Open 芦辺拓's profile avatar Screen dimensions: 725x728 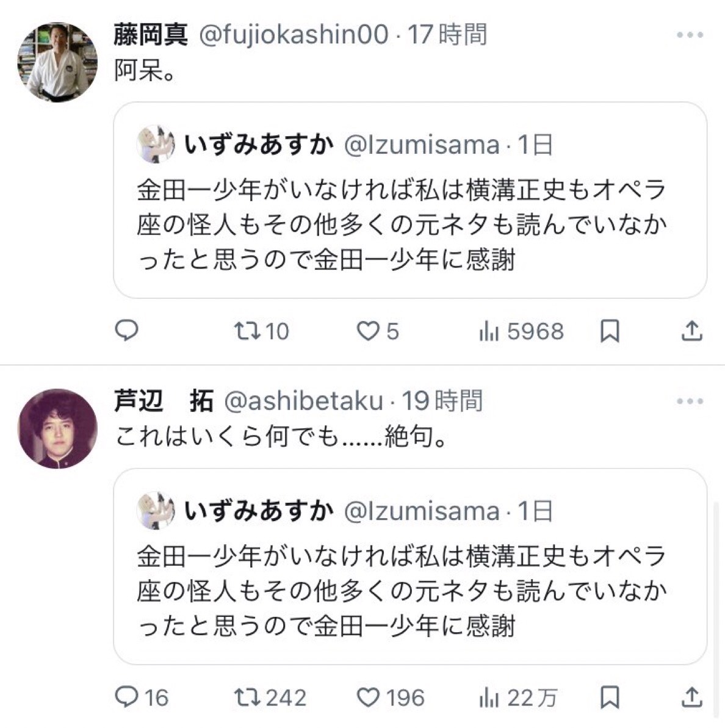[57, 428]
